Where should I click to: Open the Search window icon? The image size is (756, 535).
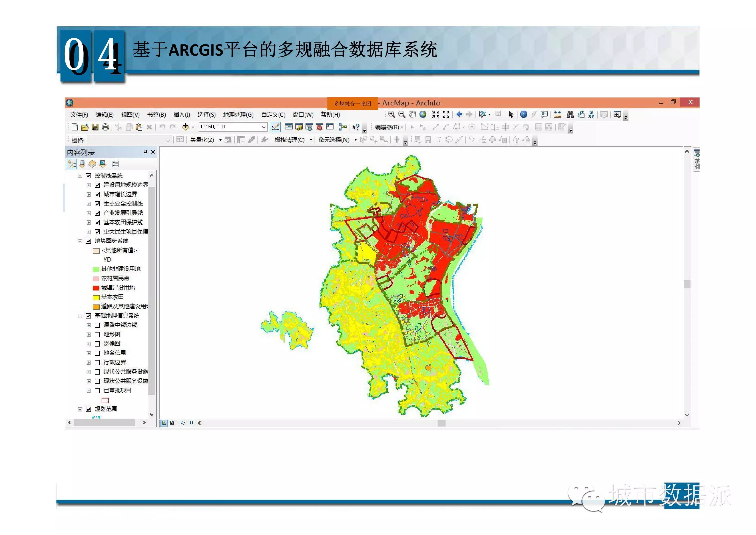[309, 127]
